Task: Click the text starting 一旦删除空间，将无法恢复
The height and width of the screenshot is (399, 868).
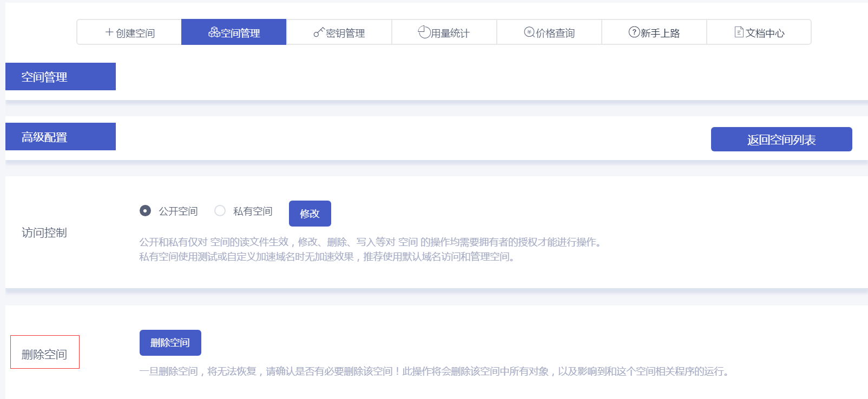Action: click(436, 371)
